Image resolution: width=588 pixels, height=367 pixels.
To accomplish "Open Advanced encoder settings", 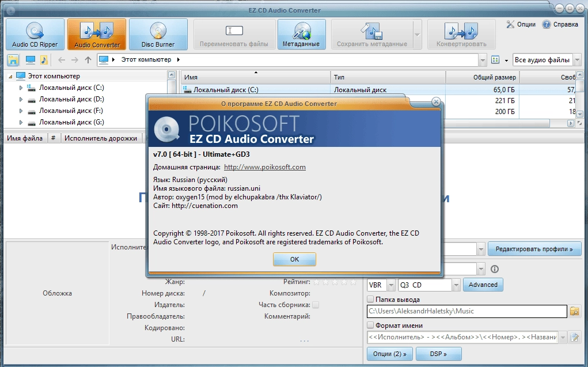I will 483,285.
